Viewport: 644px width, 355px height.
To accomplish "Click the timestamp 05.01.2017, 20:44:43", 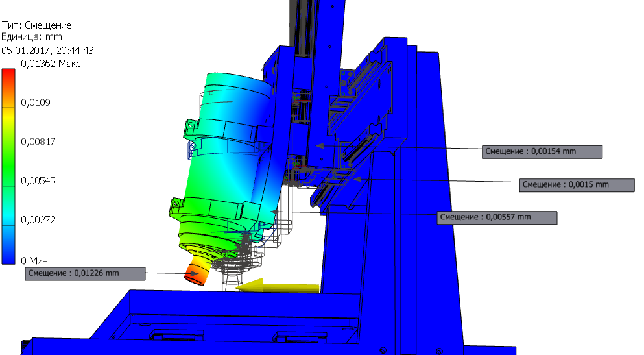I will tap(47, 51).
